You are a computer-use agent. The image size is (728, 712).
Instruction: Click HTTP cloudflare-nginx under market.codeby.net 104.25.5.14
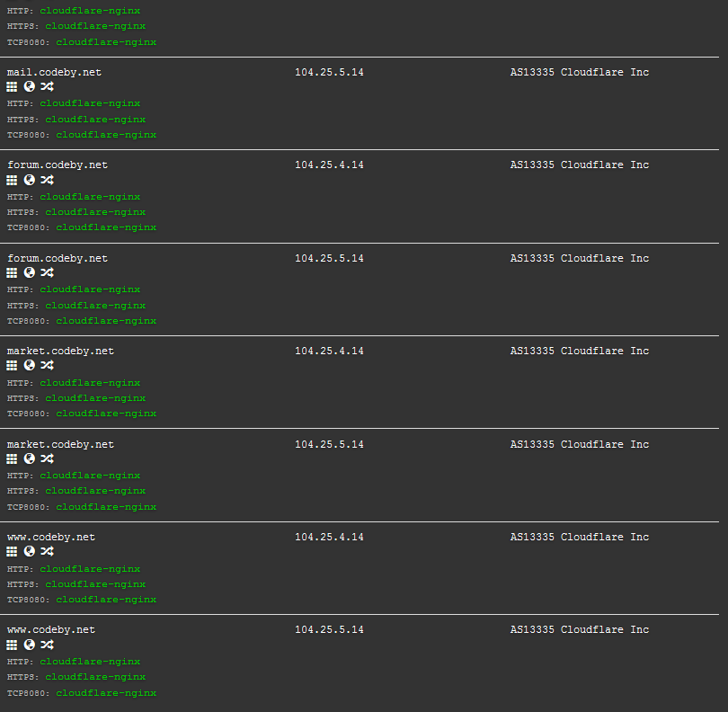74,476
